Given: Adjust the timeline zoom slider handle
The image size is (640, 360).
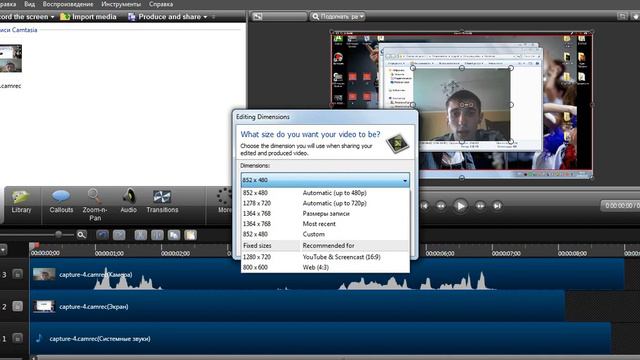Looking at the screenshot, I should coord(58,234).
